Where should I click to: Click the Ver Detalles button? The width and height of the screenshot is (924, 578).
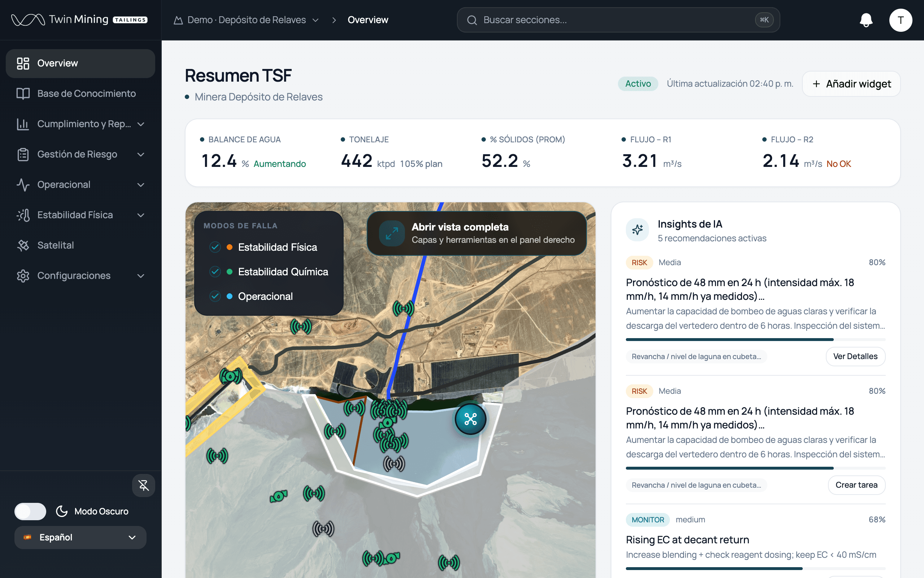[x=855, y=356]
